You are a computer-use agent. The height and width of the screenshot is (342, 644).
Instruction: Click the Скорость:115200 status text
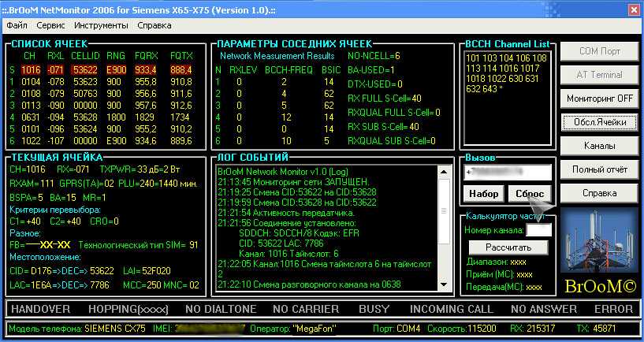462,329
